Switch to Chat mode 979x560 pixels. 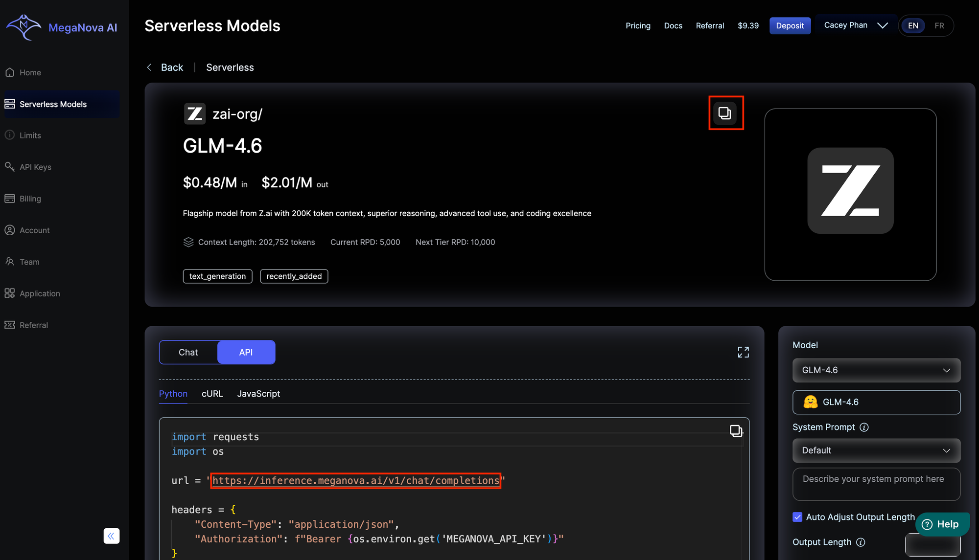click(x=188, y=352)
